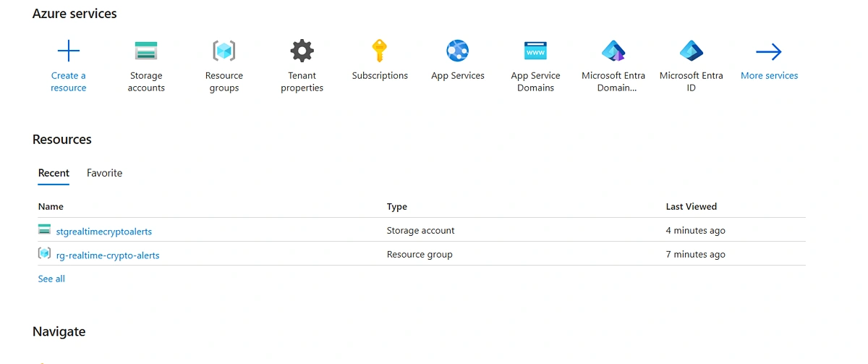Open App Service Domains www icon
Screen dimensions: 868x364
click(536, 51)
